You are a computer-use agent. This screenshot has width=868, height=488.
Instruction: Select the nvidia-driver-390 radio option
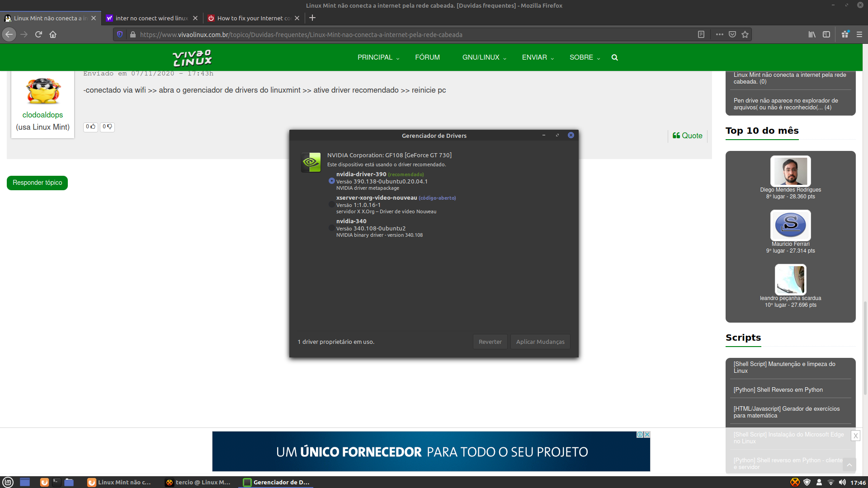(x=332, y=181)
